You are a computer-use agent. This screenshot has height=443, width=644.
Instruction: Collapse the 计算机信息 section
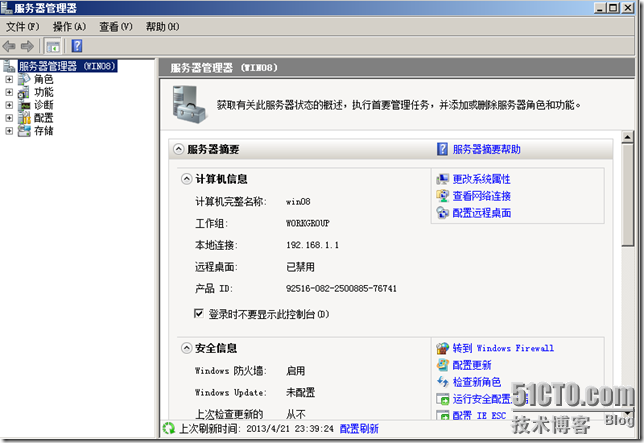(x=186, y=179)
